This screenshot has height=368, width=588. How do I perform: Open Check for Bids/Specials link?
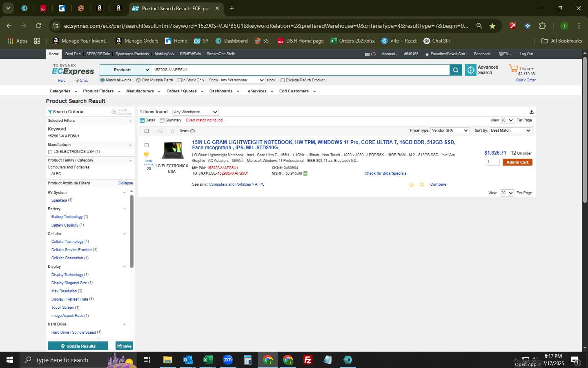(385, 173)
